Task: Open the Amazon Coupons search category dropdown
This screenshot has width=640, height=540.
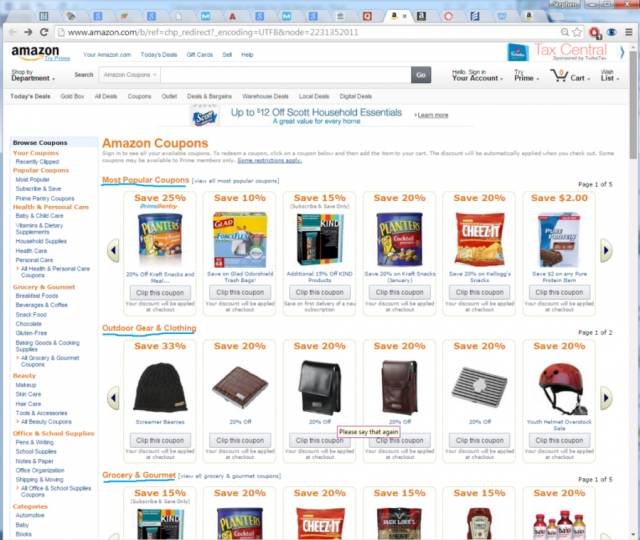Action: click(129, 75)
